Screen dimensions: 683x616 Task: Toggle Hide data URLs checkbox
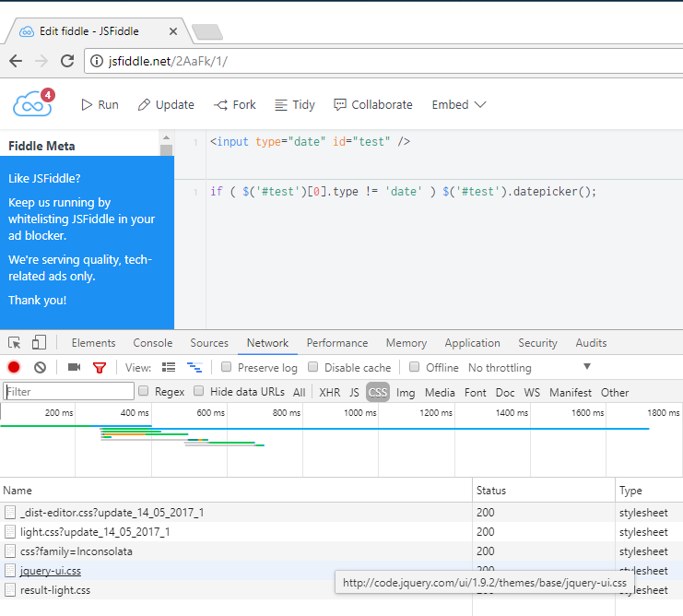[x=198, y=391]
